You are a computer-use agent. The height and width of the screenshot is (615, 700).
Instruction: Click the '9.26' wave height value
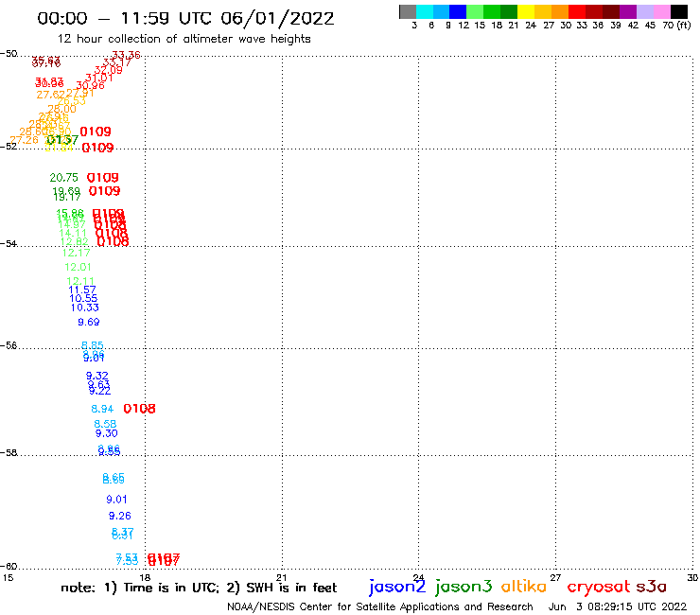tap(120, 516)
